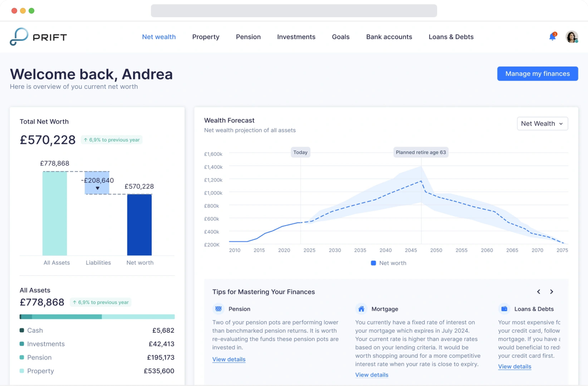Toggle the Net worth chart legend
Image resolution: width=588 pixels, height=386 pixels.
pos(388,263)
